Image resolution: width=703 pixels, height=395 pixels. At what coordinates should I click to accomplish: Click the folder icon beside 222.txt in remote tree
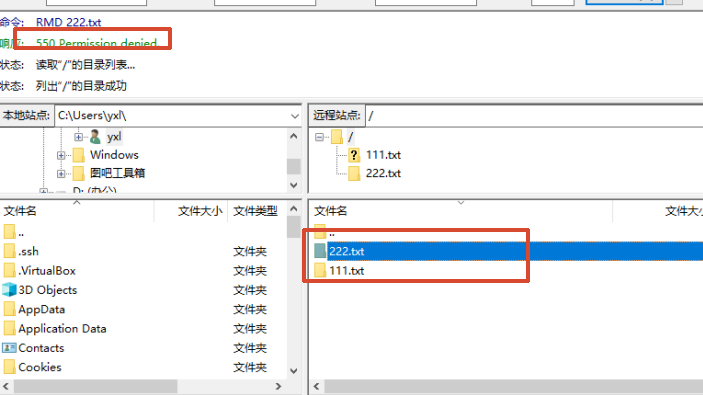pyautogui.click(x=354, y=173)
